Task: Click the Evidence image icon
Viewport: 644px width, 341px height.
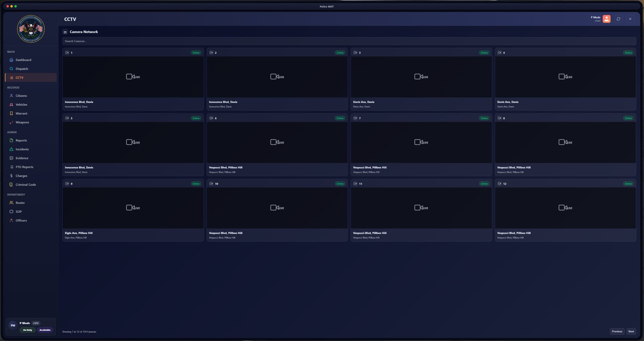Action: 11,158
